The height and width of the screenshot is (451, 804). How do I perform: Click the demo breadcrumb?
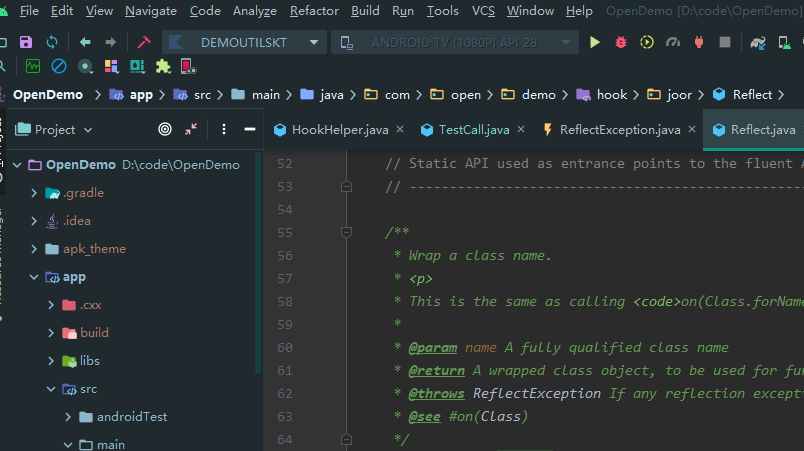click(529, 95)
